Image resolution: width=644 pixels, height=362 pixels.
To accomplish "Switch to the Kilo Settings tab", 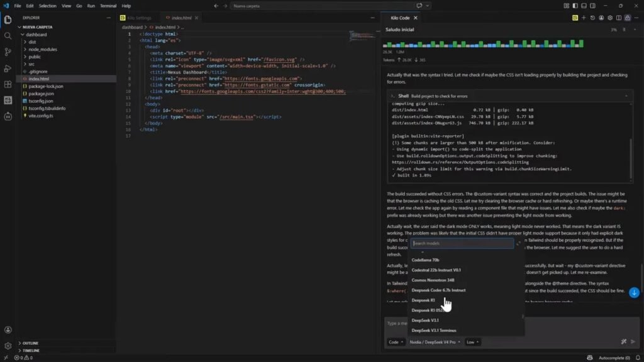I will (x=139, y=18).
